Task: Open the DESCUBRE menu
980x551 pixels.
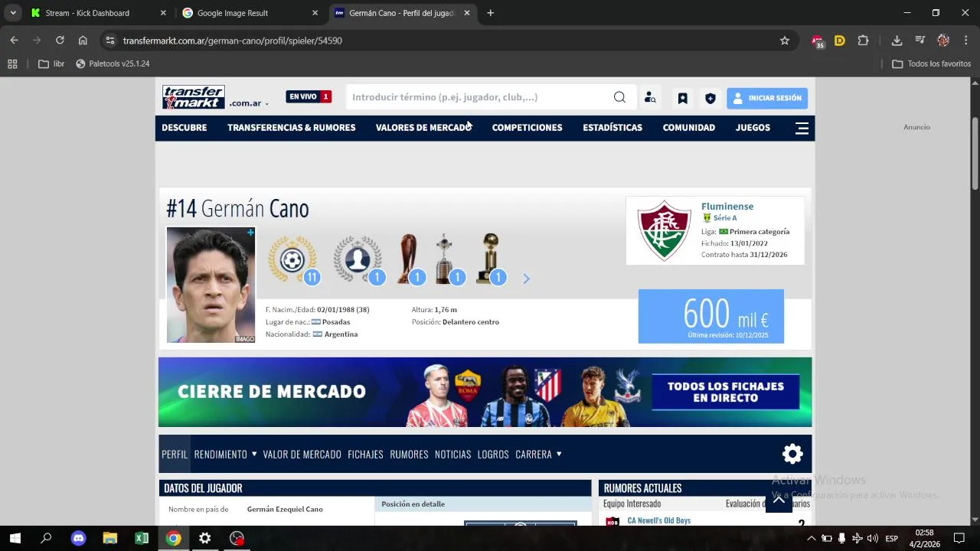Action: (x=185, y=128)
